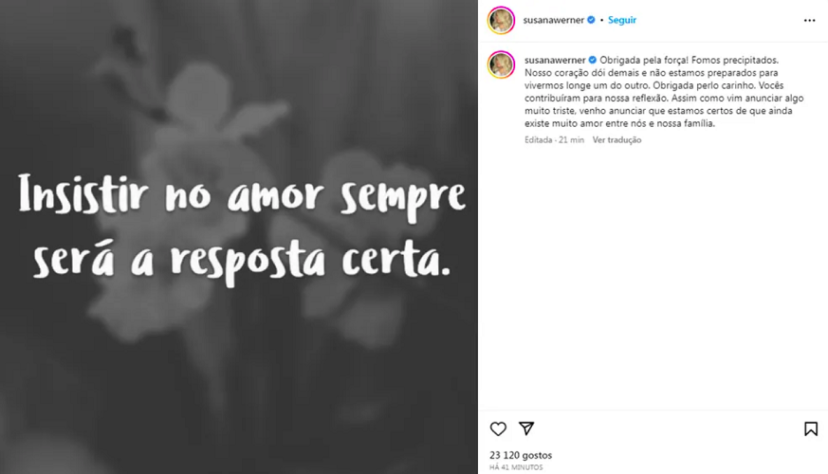View the list behind 23 120 gostos
Screen dimensions: 828x474
(x=521, y=455)
